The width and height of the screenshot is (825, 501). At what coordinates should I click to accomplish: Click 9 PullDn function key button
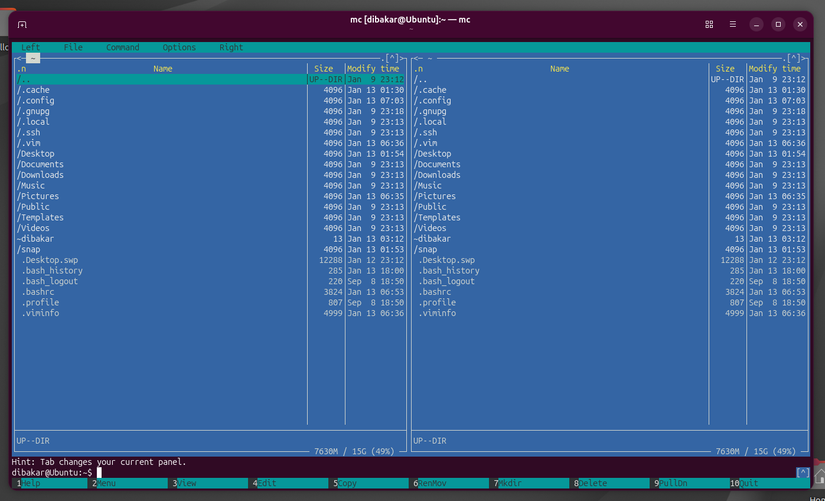[x=692, y=483]
